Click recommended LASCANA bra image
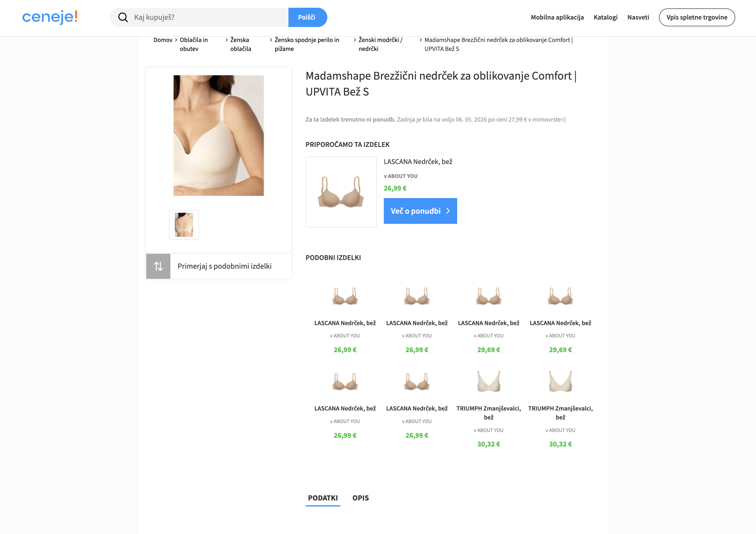756x534 pixels. (x=341, y=192)
